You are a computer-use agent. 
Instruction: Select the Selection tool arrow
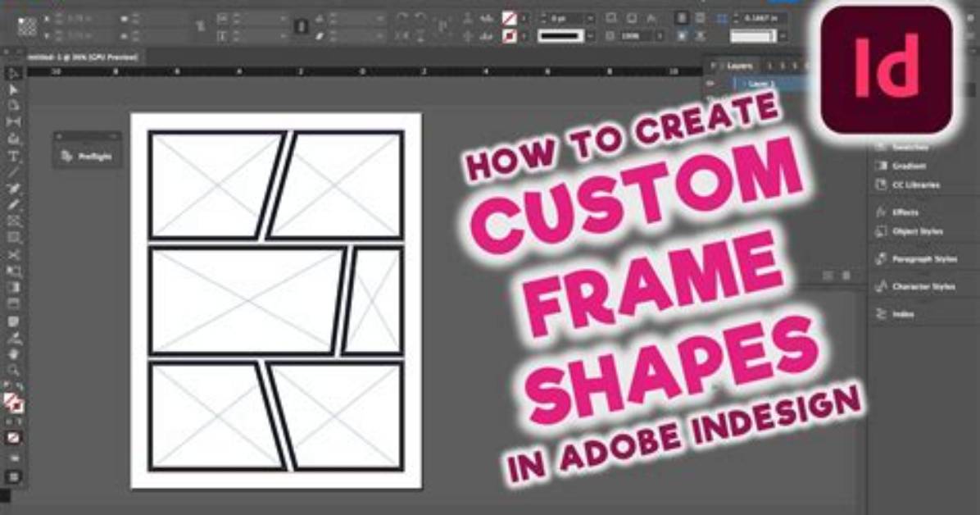pos(13,74)
